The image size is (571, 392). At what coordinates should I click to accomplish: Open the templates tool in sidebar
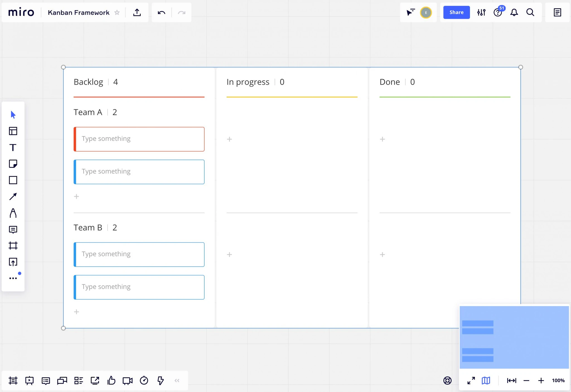(x=13, y=131)
